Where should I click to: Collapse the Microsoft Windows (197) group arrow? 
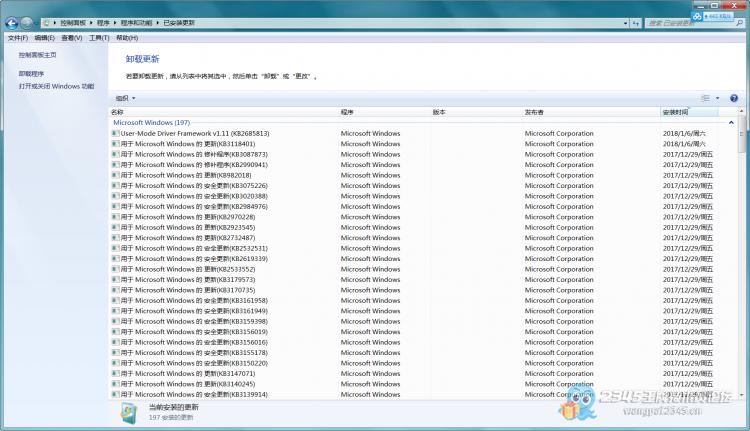click(731, 123)
